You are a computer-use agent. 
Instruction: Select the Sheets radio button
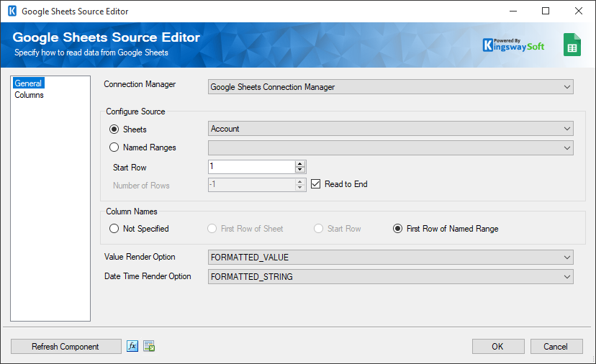coord(114,129)
